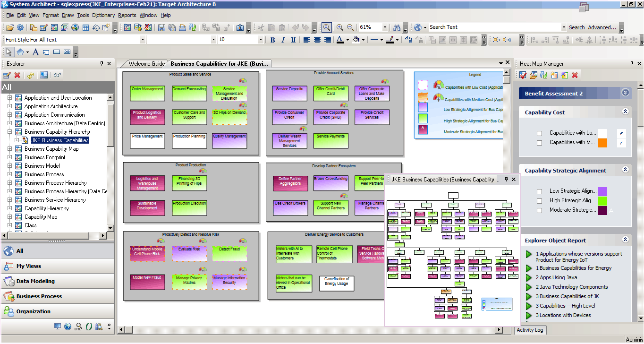Click the Explorer edit definition pencil icon
This screenshot has width=644, height=344.
[x=7, y=75]
